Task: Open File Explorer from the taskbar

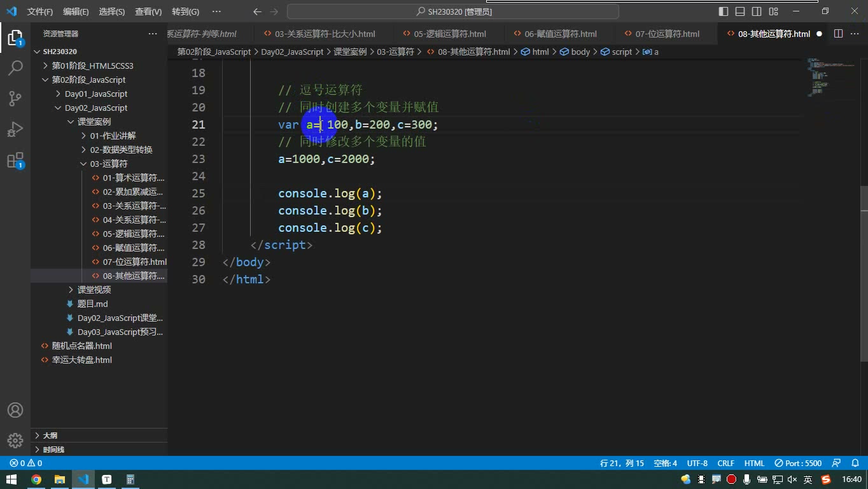Action: click(60, 479)
